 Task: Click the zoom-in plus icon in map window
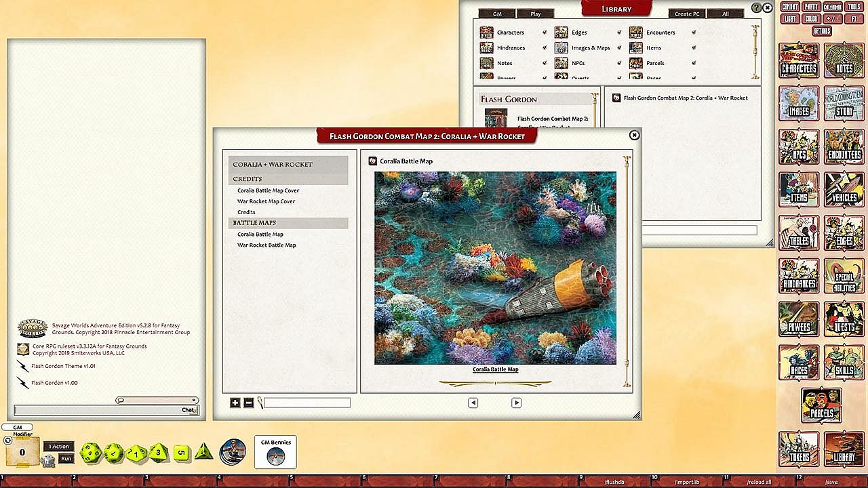click(x=235, y=403)
